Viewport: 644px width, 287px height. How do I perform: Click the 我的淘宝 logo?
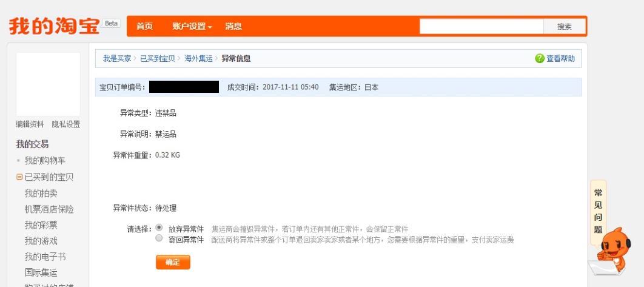point(54,26)
